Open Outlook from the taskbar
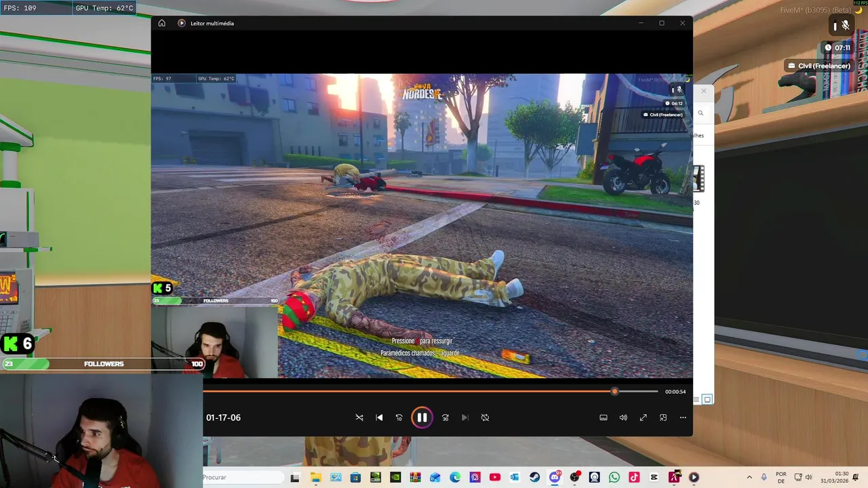 tap(515, 477)
